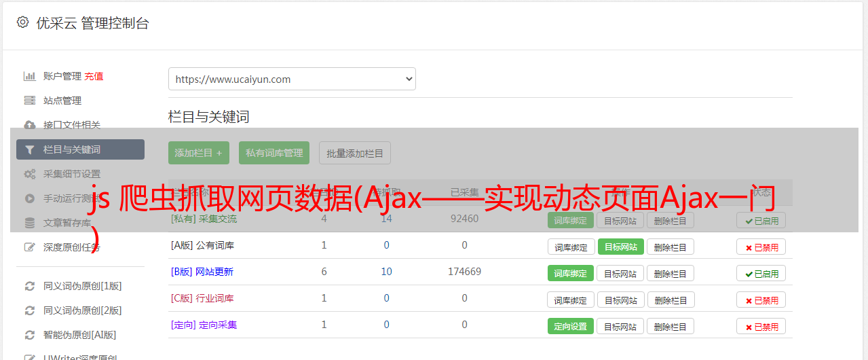Click the play icon for 手动运行测试
The height and width of the screenshot is (360, 868).
(x=29, y=198)
